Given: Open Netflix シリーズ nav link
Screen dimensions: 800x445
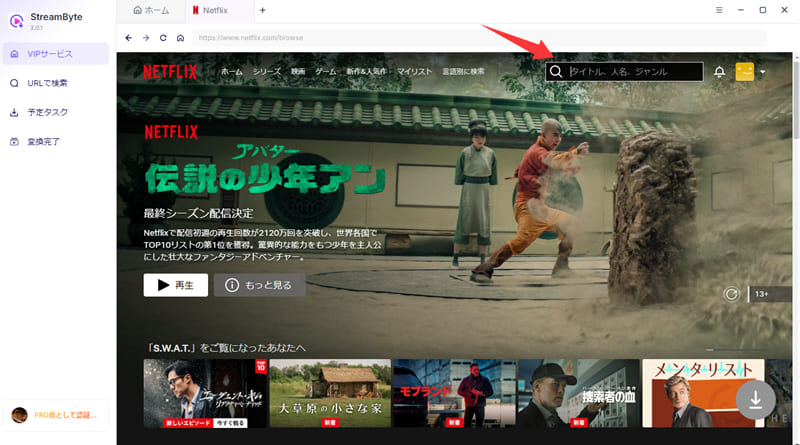Looking at the screenshot, I should point(267,71).
